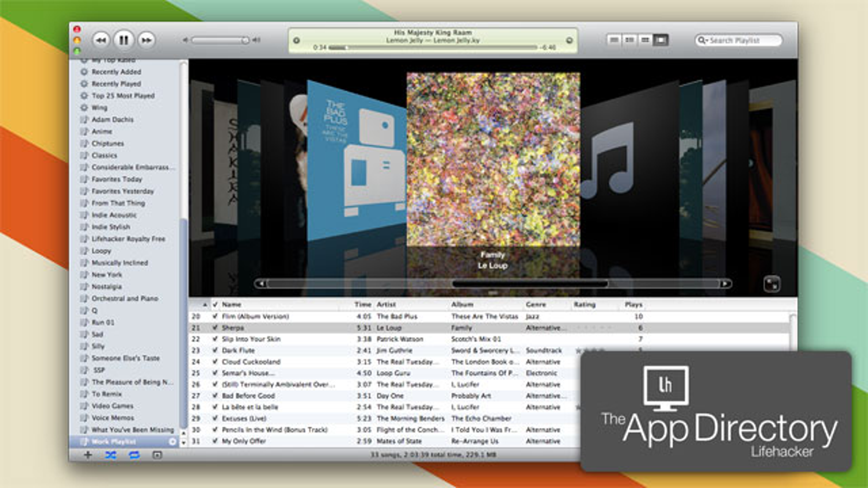Pause the current song
The height and width of the screenshot is (488, 868).
coord(124,40)
